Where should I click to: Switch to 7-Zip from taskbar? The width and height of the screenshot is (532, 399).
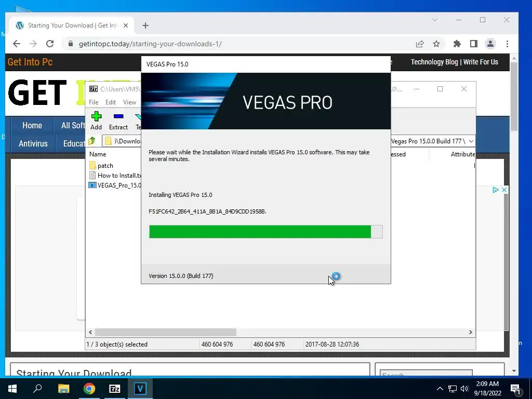pyautogui.click(x=115, y=389)
